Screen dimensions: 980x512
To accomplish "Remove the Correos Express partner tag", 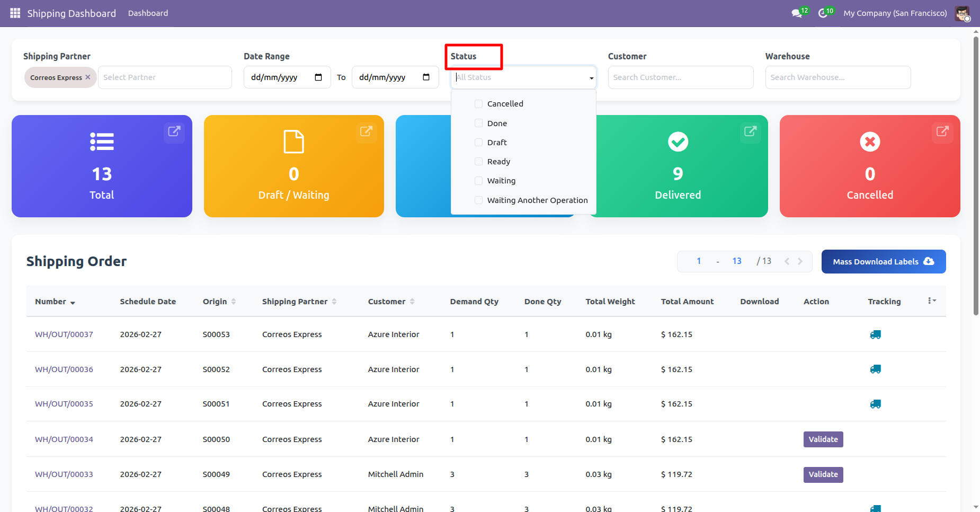I will coord(88,77).
